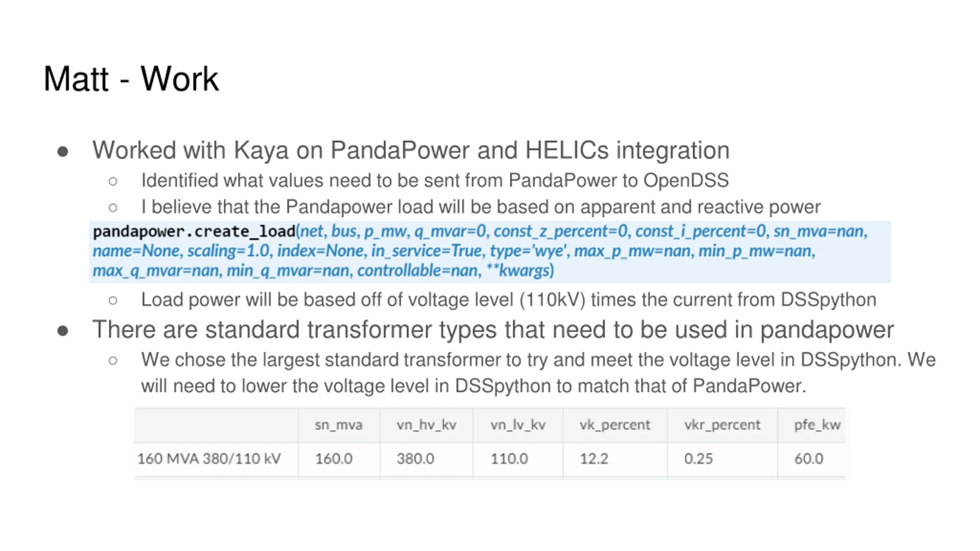Select the '160 MVA 380/110 kV' row label
Screen dimensions: 980x551
tap(209, 458)
